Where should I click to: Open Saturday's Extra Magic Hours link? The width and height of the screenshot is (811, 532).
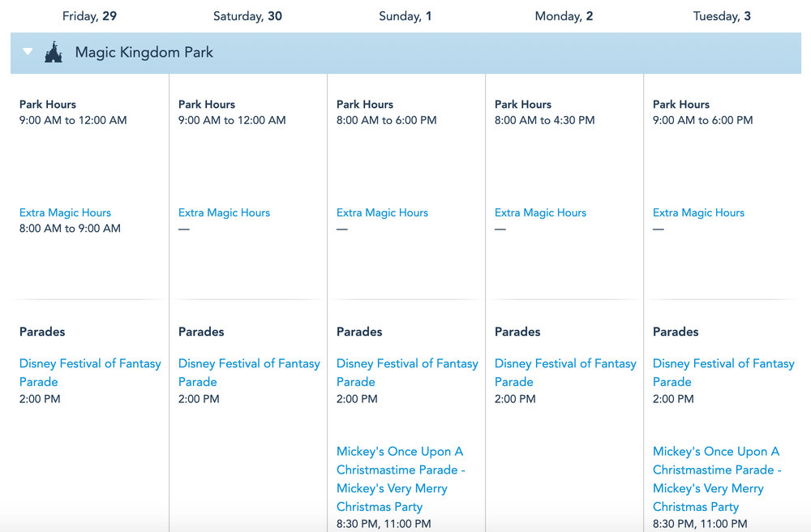224,212
